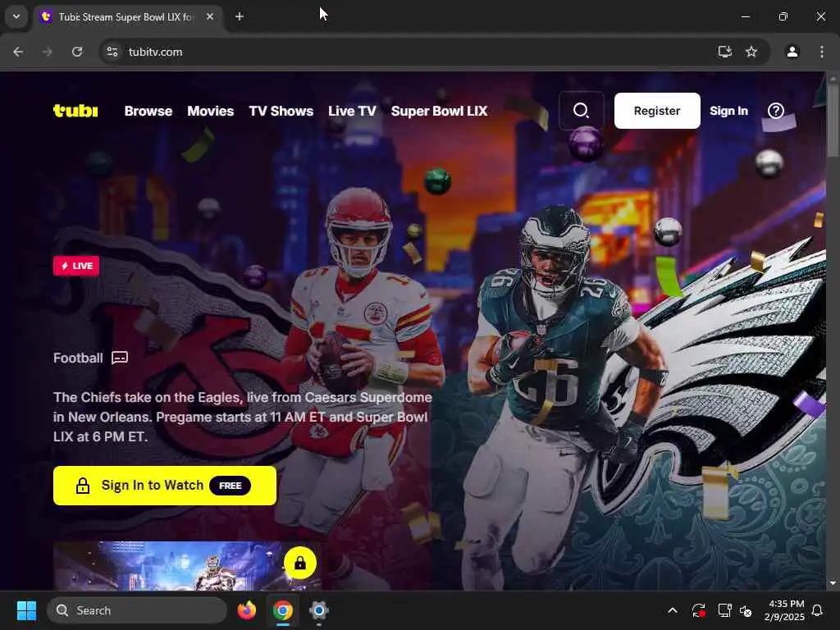Open the Browse menu
This screenshot has width=840, height=630.
(x=148, y=111)
